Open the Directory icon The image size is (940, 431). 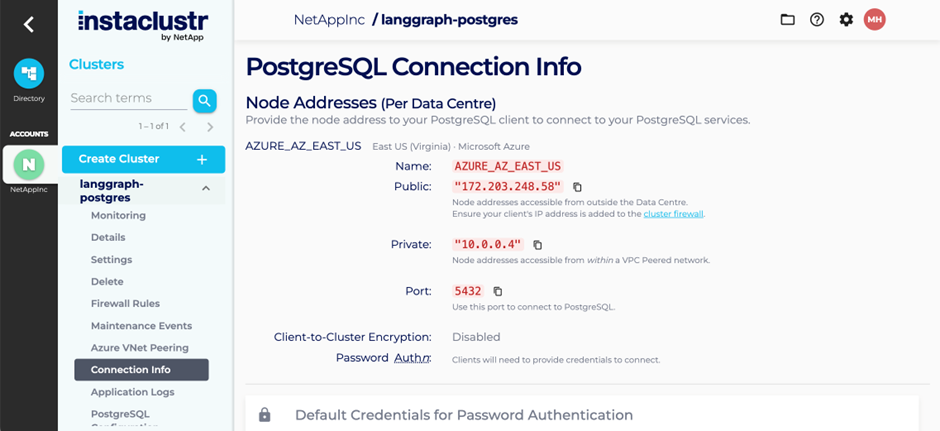(x=29, y=74)
